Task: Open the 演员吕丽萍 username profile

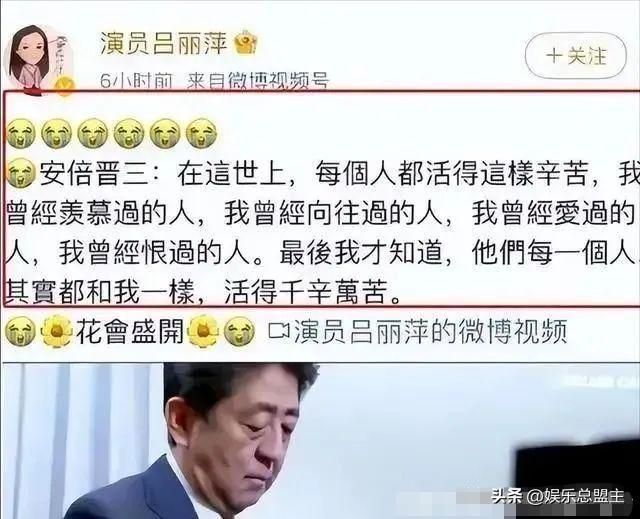Action: coord(164,43)
